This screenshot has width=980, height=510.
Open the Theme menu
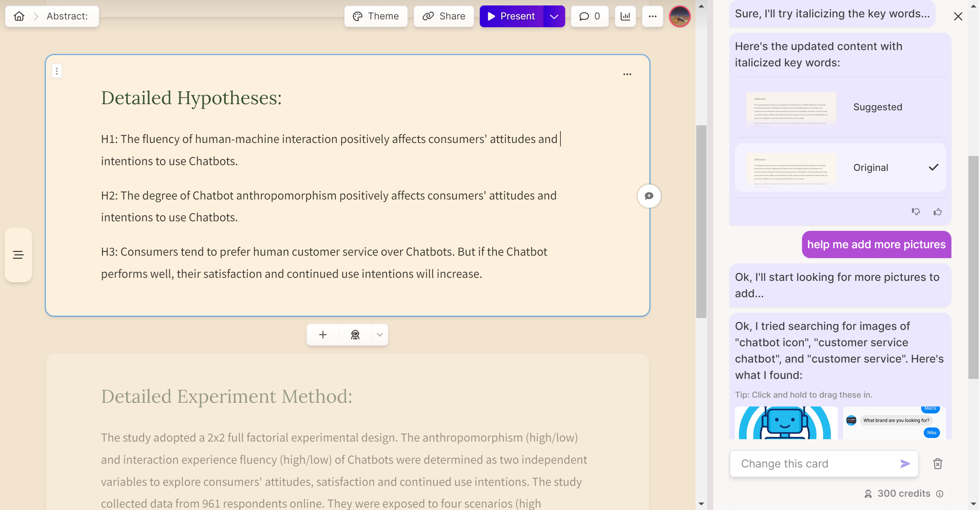point(375,16)
